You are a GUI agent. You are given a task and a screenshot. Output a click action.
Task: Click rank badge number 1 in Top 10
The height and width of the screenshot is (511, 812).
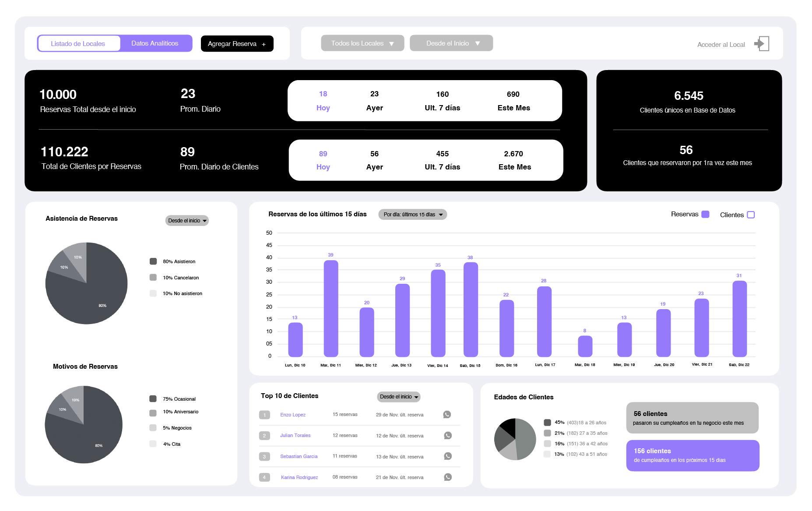(x=264, y=415)
